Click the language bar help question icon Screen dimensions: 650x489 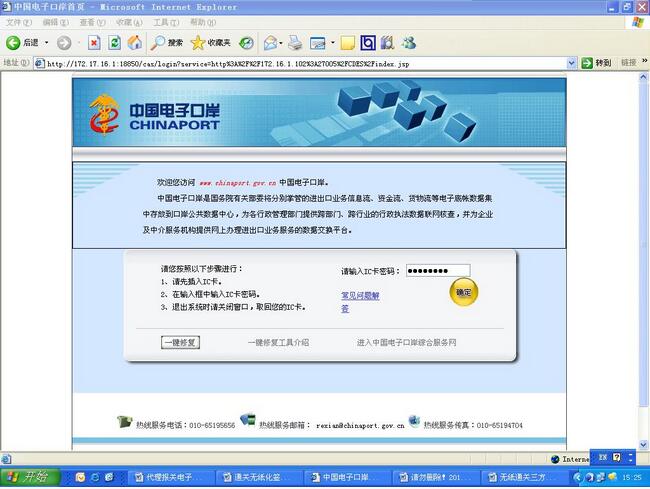click(617, 458)
